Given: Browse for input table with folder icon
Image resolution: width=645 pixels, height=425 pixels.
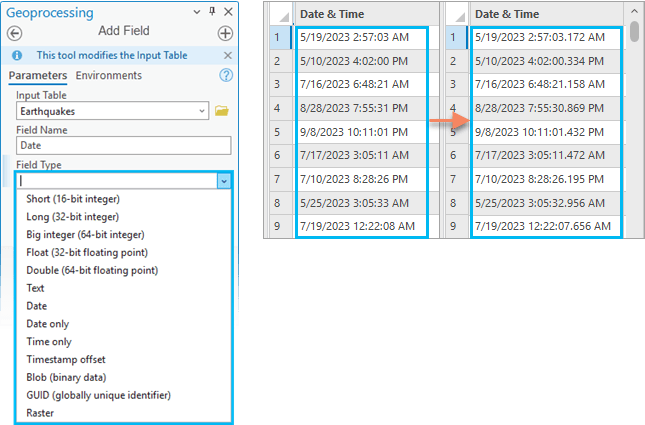Looking at the screenshot, I should (x=222, y=111).
